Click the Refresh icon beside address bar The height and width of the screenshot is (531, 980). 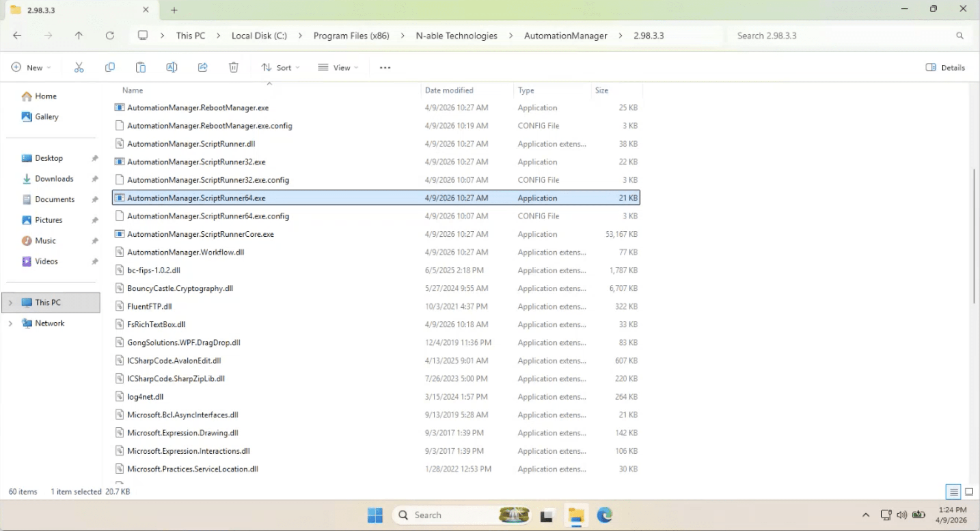(x=110, y=36)
